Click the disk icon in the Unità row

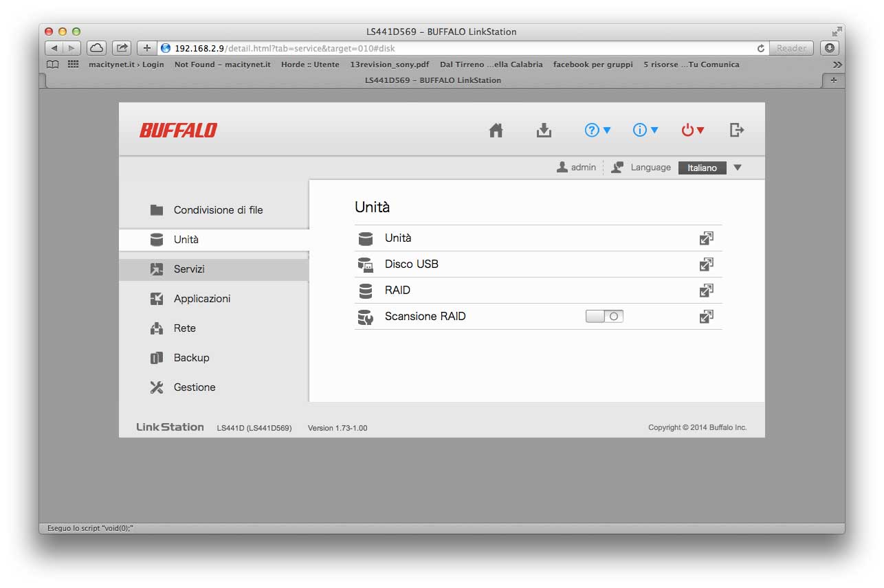point(366,238)
